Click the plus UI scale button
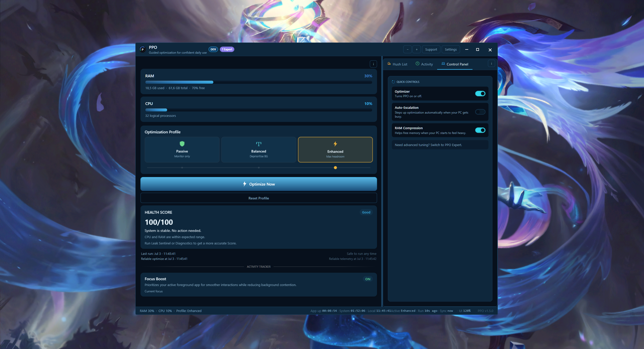The width and height of the screenshot is (644, 349). tap(416, 49)
